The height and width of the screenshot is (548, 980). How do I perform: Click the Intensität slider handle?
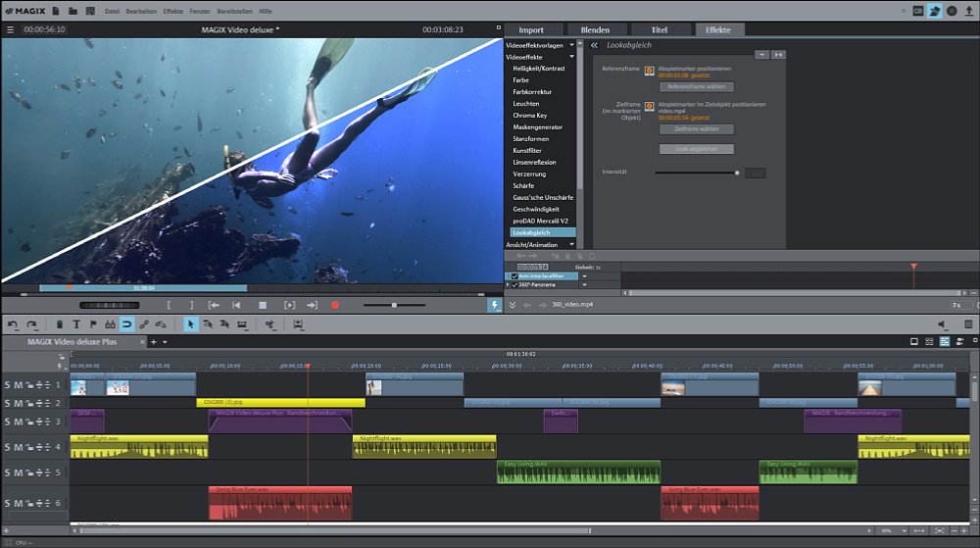737,173
